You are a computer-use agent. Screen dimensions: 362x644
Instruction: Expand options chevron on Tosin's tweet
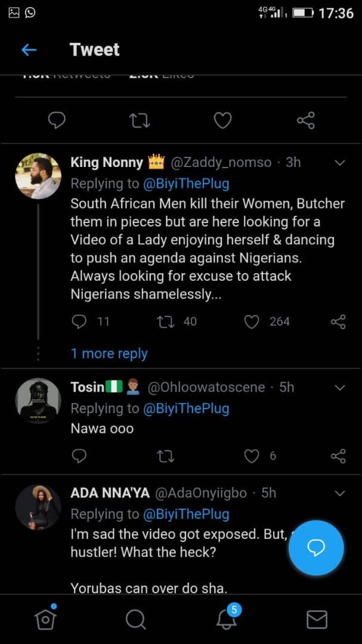[339, 388]
